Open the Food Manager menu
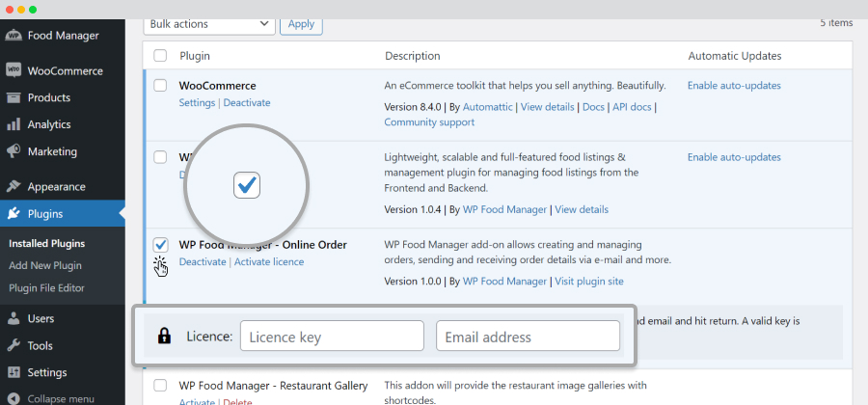This screenshot has width=868, height=405. 63,36
